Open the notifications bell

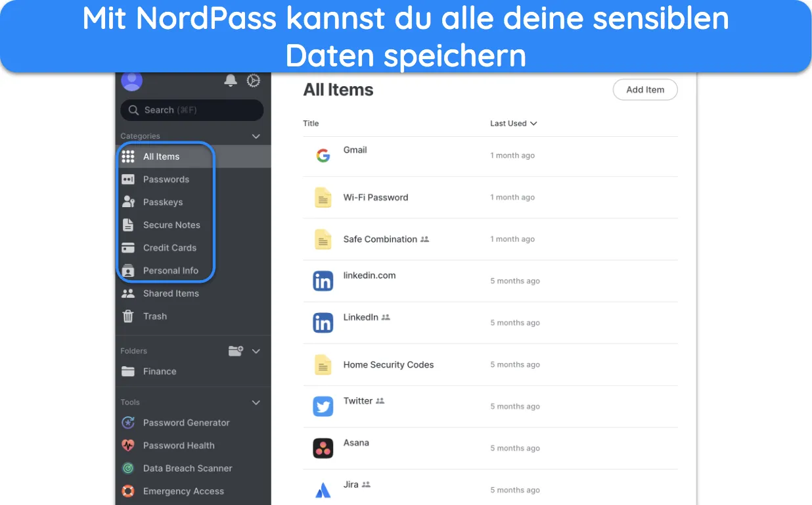(231, 81)
